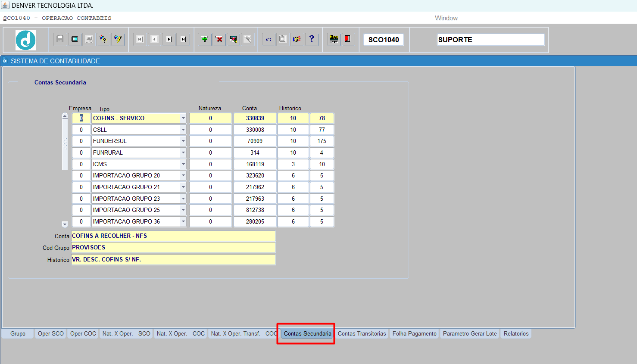
Task: Click the Execute Query lightning icon
Action: [118, 39]
